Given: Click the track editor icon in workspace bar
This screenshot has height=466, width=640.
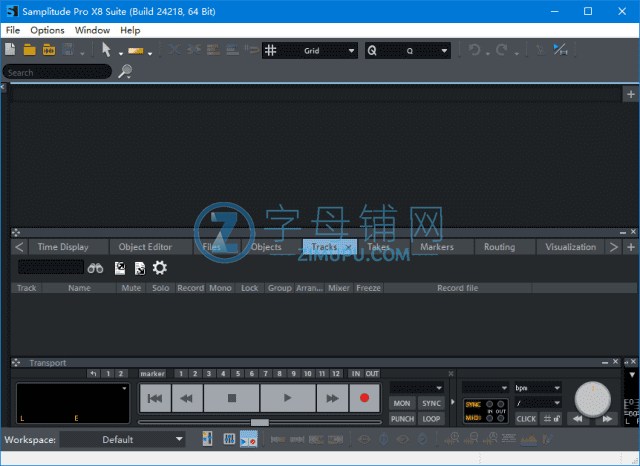Looking at the screenshot, I should click(207, 439).
